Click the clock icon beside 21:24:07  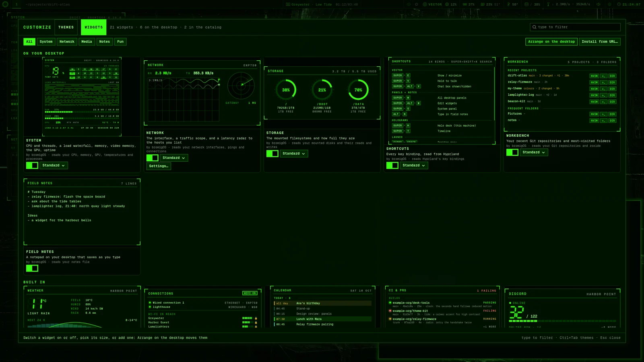(619, 4)
